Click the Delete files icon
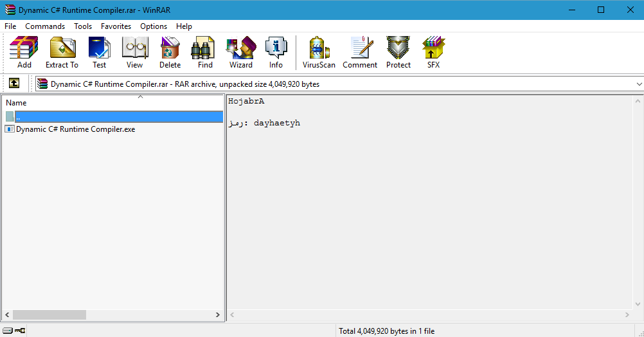This screenshot has width=644, height=337. [170, 51]
